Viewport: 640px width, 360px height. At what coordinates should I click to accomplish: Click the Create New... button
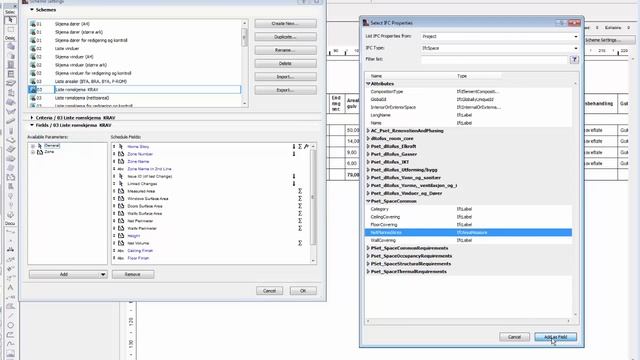click(285, 24)
